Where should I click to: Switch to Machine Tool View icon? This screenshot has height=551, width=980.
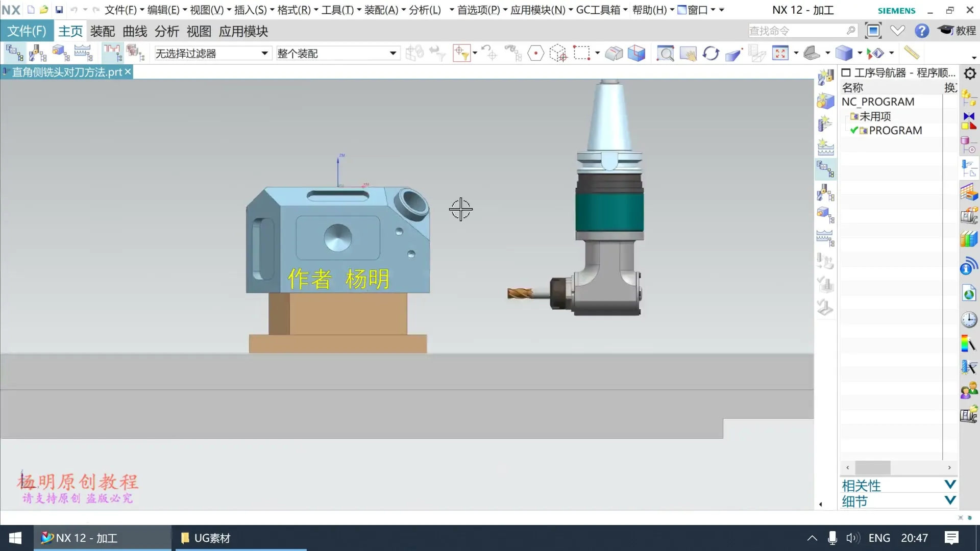pos(37,53)
